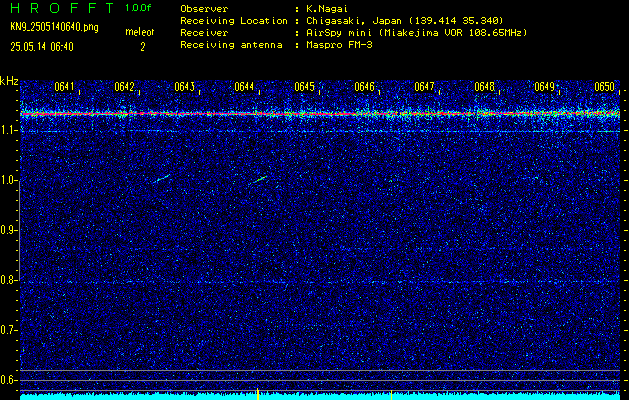Click the 0.9 kHz axis label

(8, 230)
